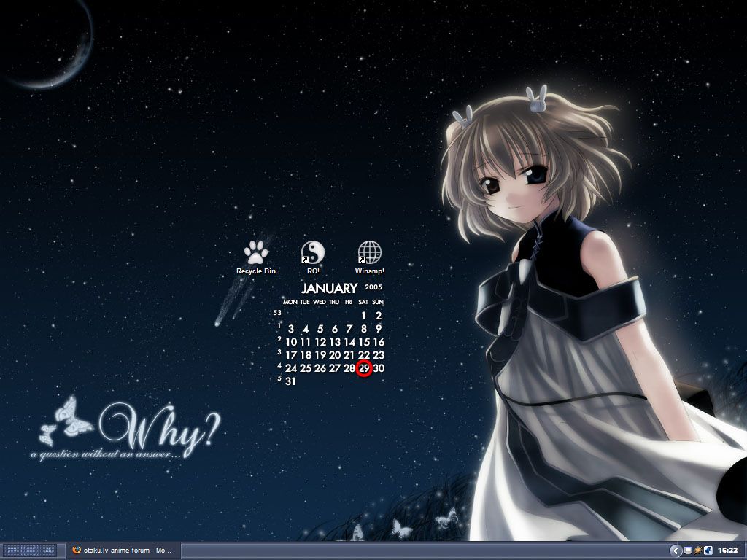This screenshot has height=560, width=747.
Task: Switch to otaku.lv anime forum Firefox window
Action: [x=123, y=551]
